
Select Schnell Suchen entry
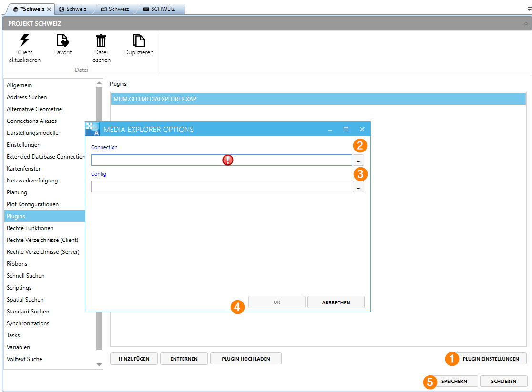pos(26,276)
